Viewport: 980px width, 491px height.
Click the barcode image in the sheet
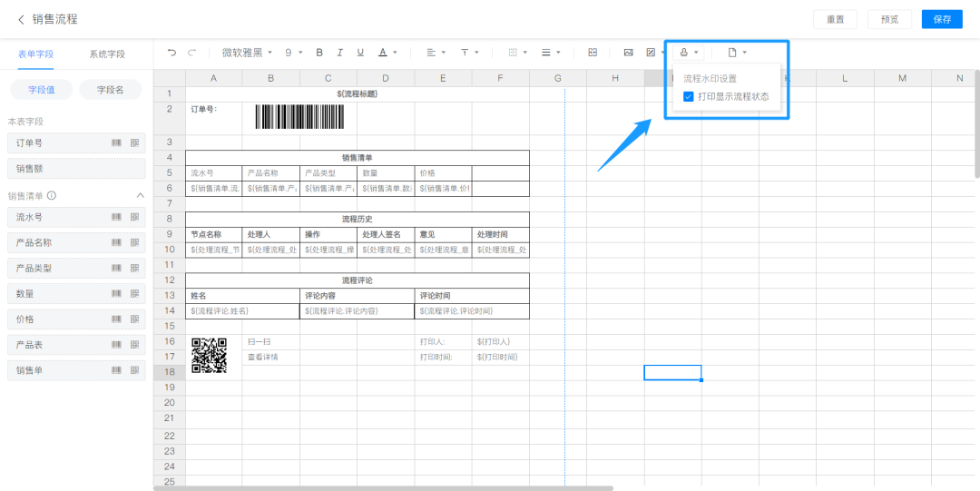299,117
